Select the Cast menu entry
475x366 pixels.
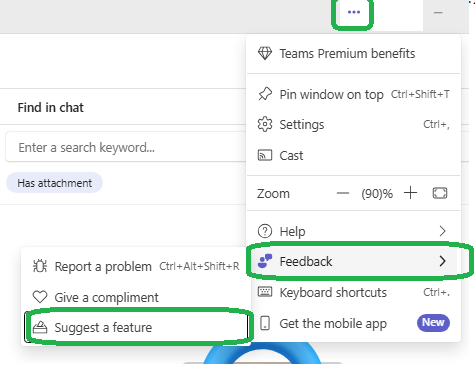coord(353,156)
